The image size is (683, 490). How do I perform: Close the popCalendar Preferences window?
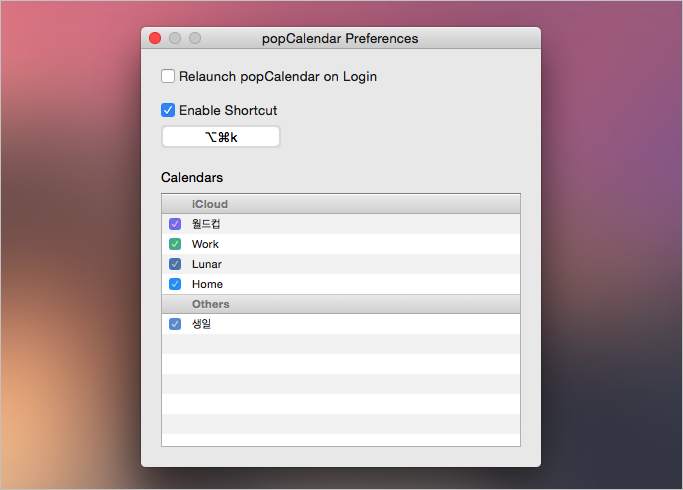[155, 38]
